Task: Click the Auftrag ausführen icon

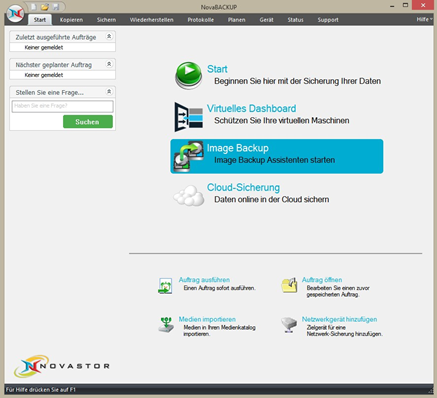Action: [x=165, y=286]
